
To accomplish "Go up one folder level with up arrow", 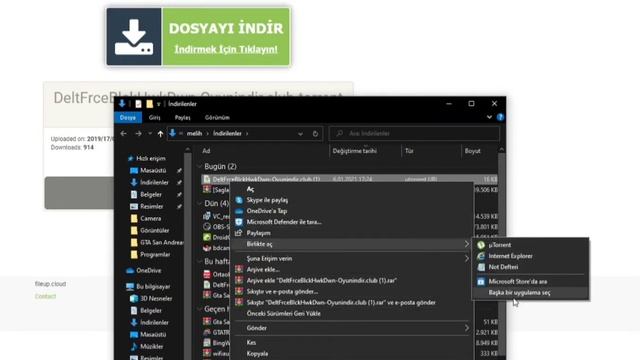I will coord(160,133).
